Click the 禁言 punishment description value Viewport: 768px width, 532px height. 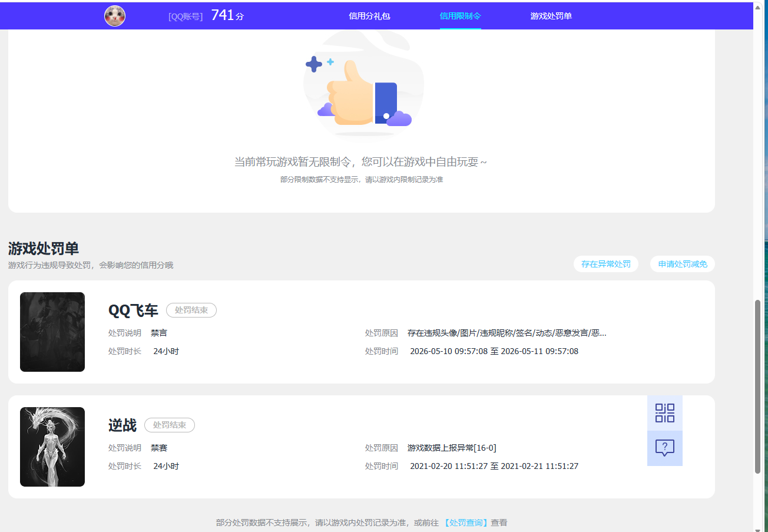[159, 333]
